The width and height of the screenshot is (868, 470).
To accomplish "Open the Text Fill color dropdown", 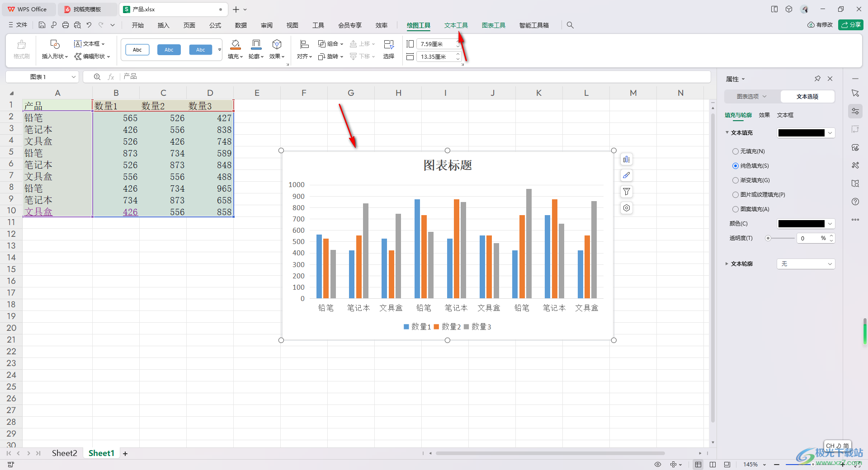I will [x=830, y=133].
